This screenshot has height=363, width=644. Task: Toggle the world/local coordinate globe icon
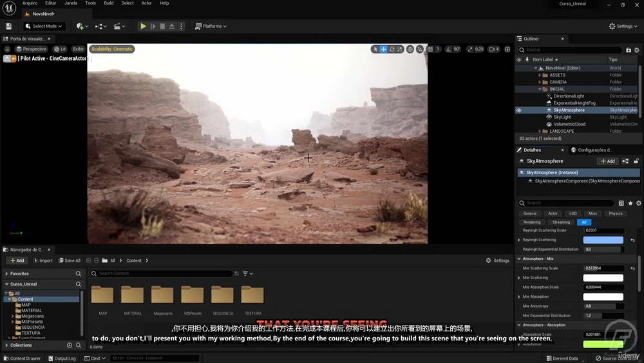click(410, 50)
